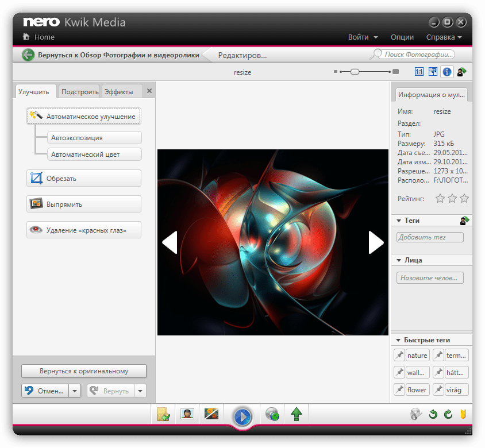Toggle the blue info panel button
The height and width of the screenshot is (448, 485).
[x=446, y=72]
